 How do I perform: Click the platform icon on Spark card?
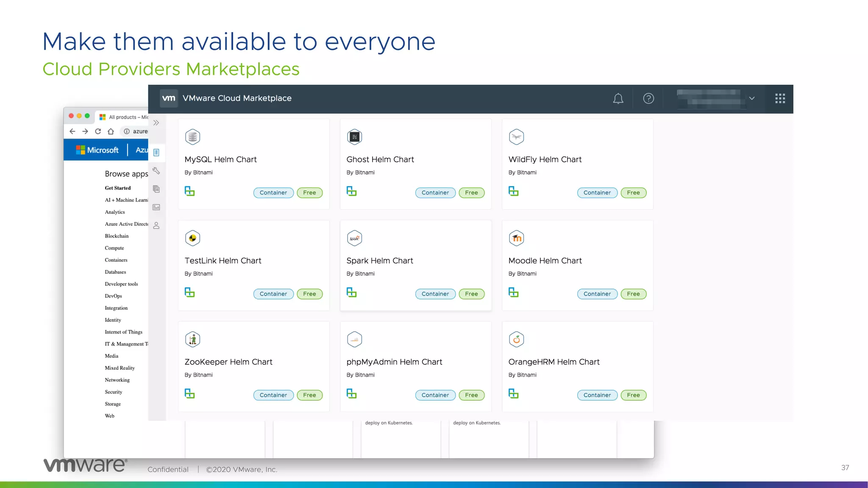coord(351,292)
